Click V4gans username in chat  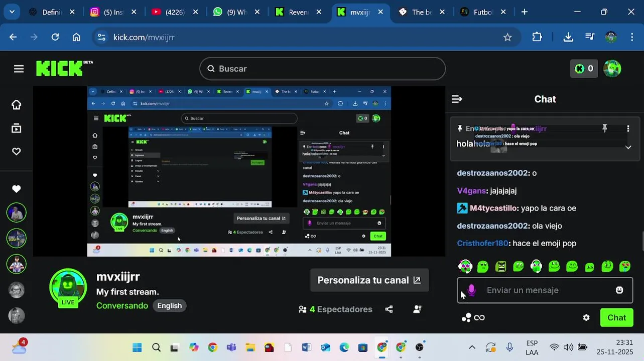point(471,191)
